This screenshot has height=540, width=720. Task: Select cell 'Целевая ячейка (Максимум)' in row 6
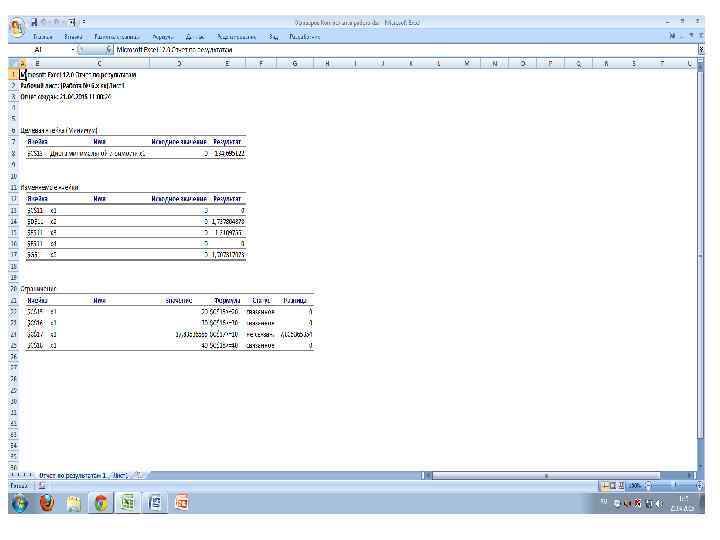coord(59,130)
